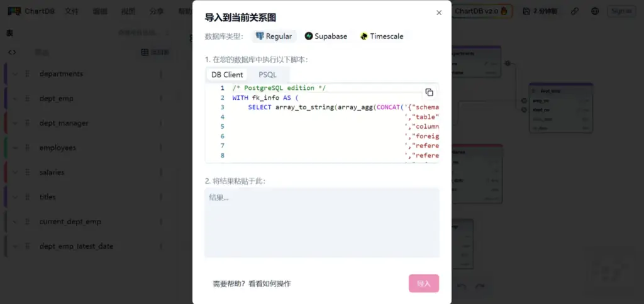Click drag handle of dept_manager row
This screenshot has height=304, width=644.
coord(28,123)
